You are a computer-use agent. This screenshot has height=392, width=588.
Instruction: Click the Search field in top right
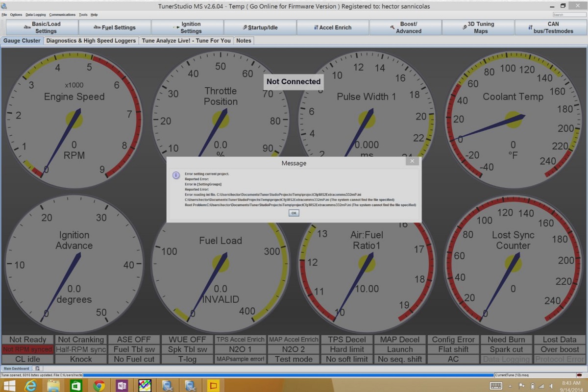(x=568, y=15)
